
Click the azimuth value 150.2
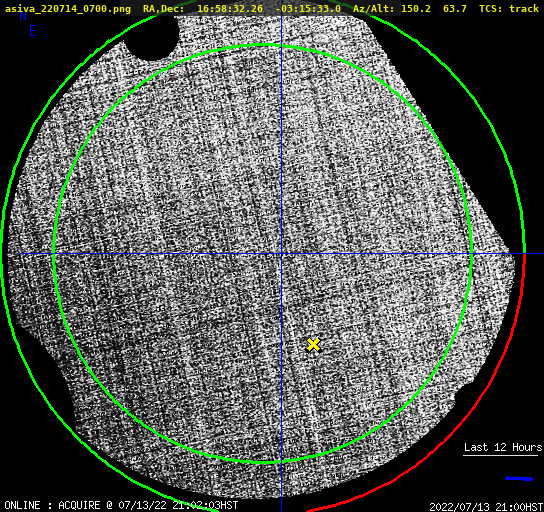point(416,9)
